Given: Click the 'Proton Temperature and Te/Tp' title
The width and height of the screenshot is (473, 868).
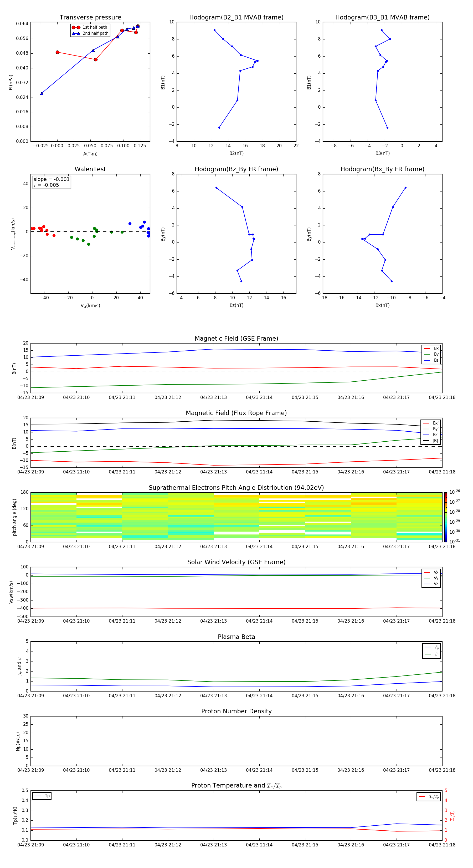Looking at the screenshot, I should pos(236,786).
